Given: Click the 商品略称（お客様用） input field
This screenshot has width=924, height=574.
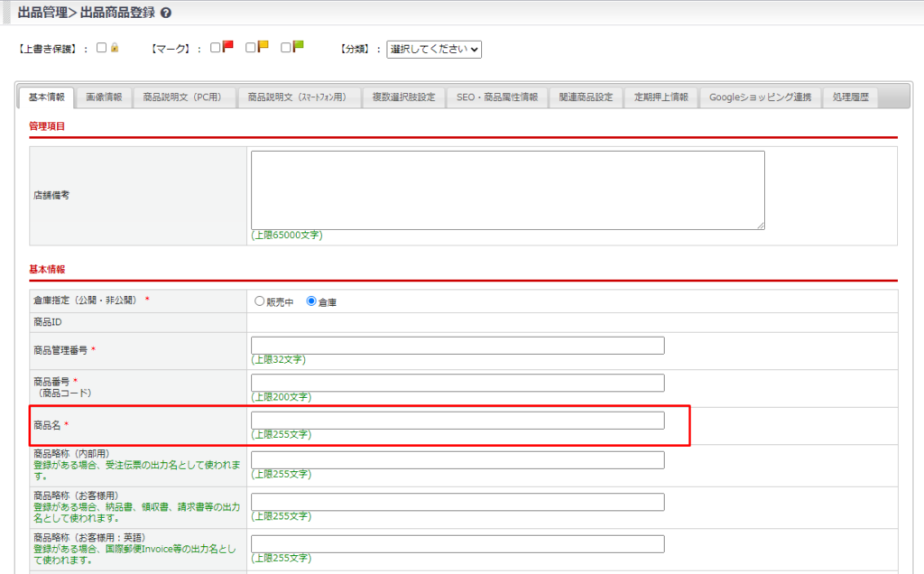Looking at the screenshot, I should (457, 502).
